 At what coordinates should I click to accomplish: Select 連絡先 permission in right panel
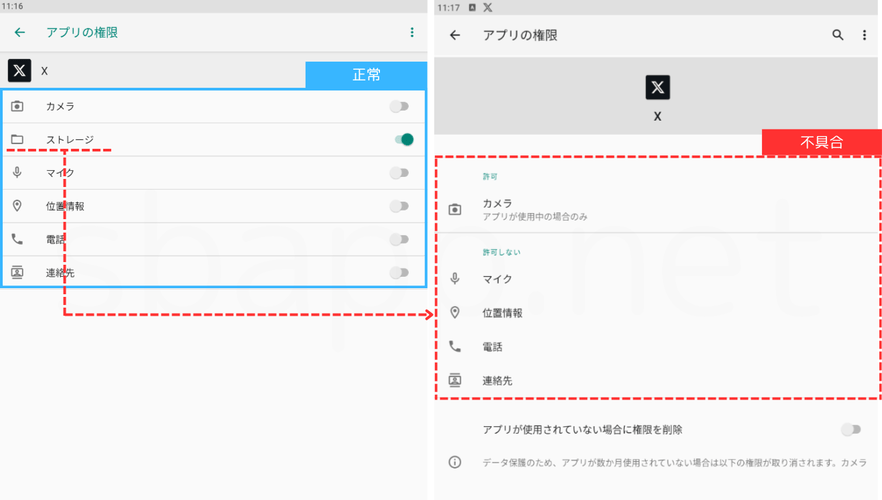click(497, 381)
